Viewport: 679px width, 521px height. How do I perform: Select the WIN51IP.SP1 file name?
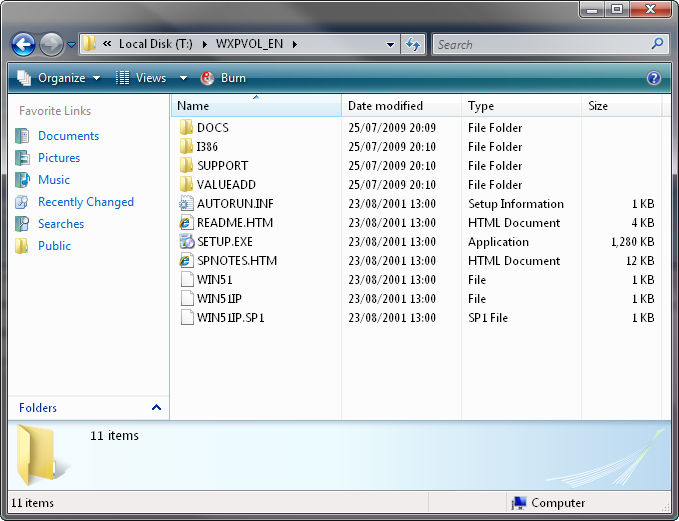(230, 318)
